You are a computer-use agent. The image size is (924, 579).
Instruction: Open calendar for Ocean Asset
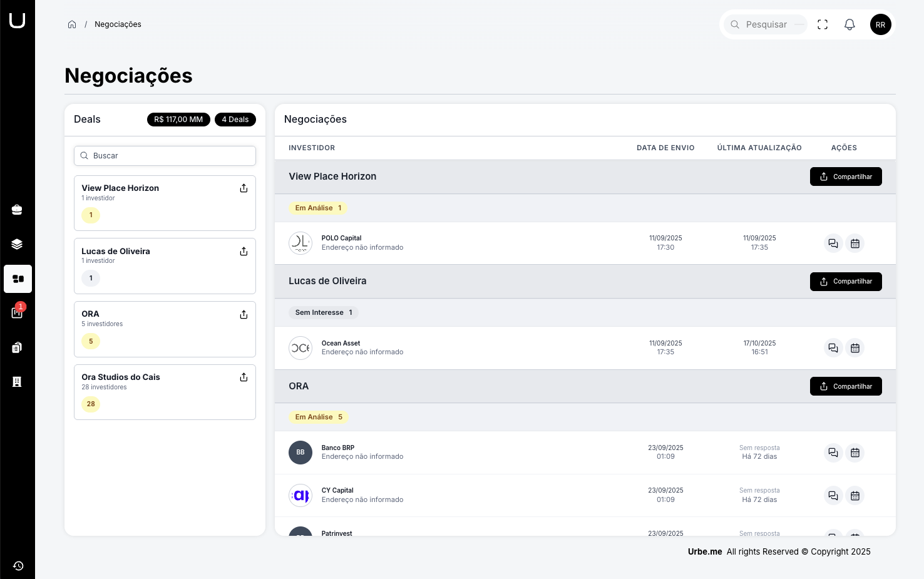[855, 348]
